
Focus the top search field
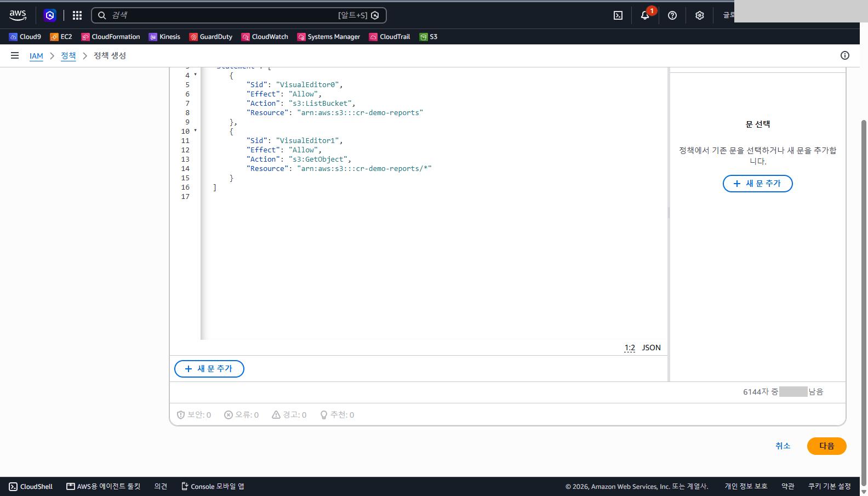(x=239, y=15)
